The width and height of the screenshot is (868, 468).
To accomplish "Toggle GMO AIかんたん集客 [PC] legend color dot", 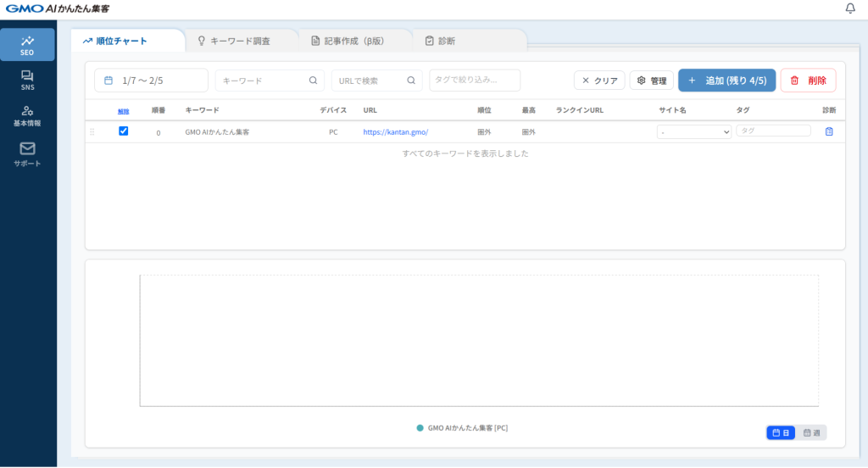I will [x=420, y=428].
